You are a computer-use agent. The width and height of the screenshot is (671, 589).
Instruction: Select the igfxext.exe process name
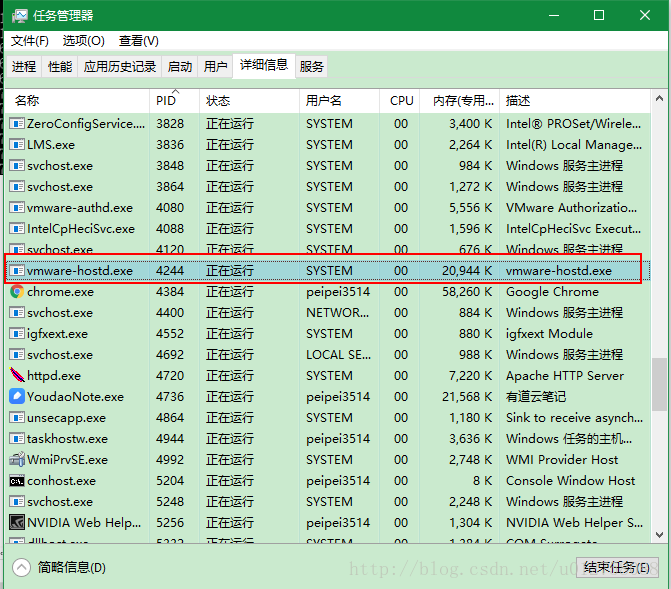click(57, 333)
